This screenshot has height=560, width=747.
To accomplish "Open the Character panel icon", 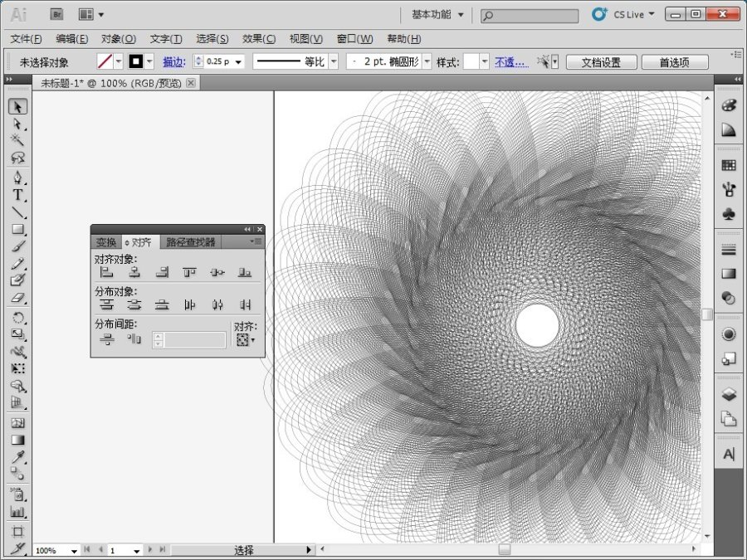I will [729, 454].
